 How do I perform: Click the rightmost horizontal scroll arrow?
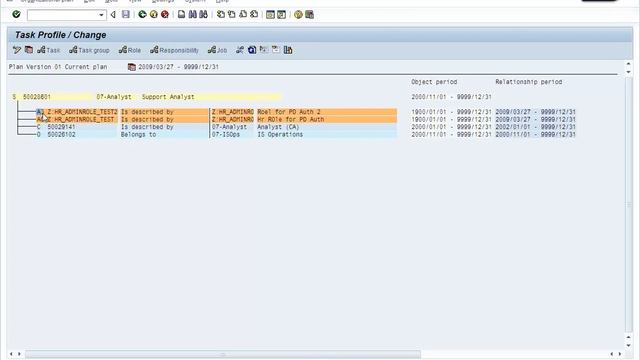[620, 354]
